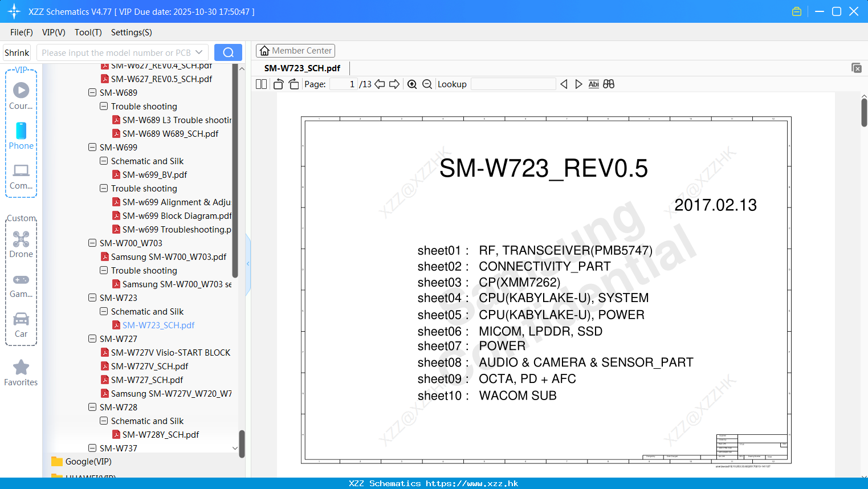The image size is (868, 489).
Task: Click the binoculars search icon
Action: (609, 84)
